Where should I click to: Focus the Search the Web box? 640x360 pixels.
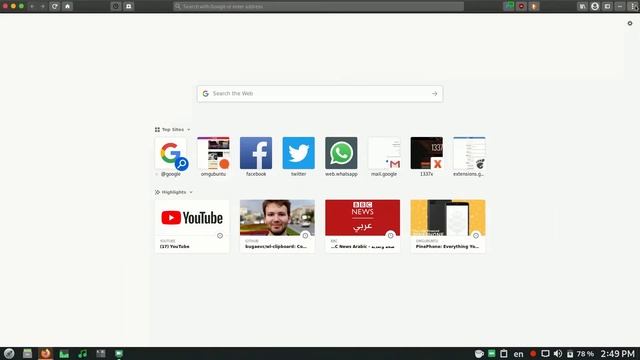(x=320, y=93)
